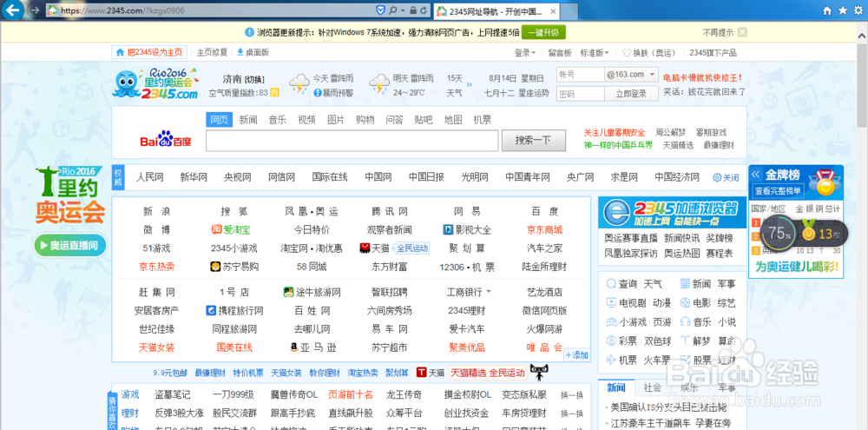This screenshot has height=430, width=868.
Task: Click 换肤（奥运） skin link
Action: click(x=648, y=53)
